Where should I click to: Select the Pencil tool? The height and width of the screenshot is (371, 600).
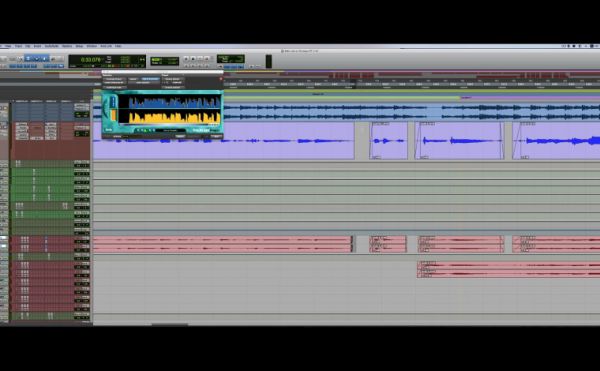pyautogui.click(x=60, y=59)
